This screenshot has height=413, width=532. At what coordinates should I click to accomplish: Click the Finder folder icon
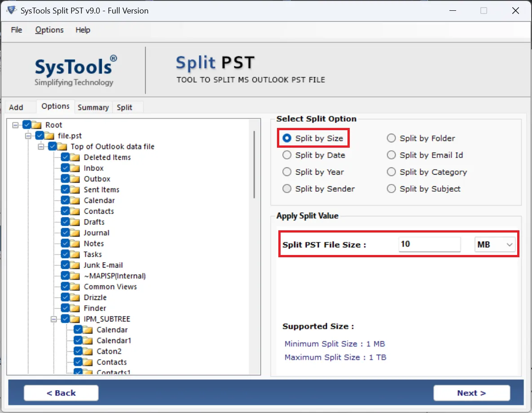click(75, 308)
